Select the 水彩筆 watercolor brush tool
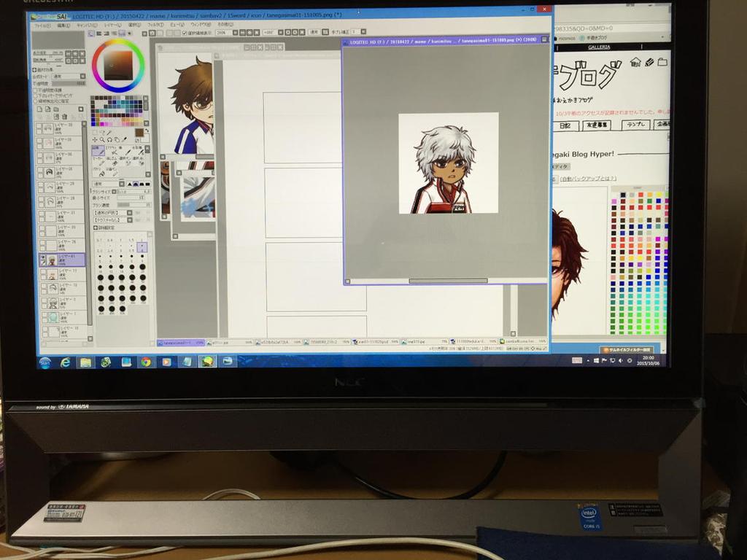 tap(139, 151)
